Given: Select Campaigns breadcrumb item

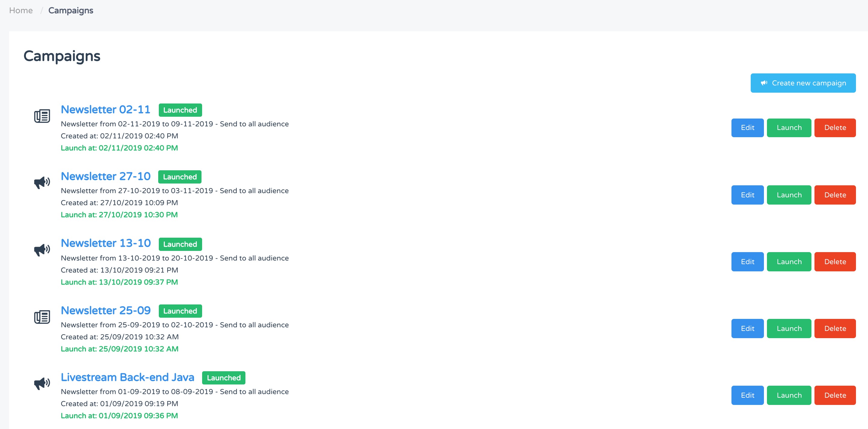Looking at the screenshot, I should pyautogui.click(x=71, y=11).
